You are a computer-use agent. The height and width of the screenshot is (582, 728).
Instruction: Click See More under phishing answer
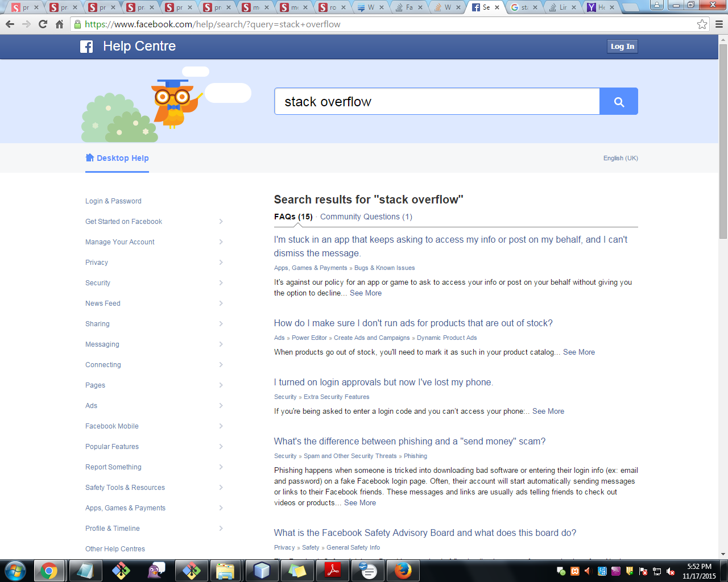tap(360, 502)
